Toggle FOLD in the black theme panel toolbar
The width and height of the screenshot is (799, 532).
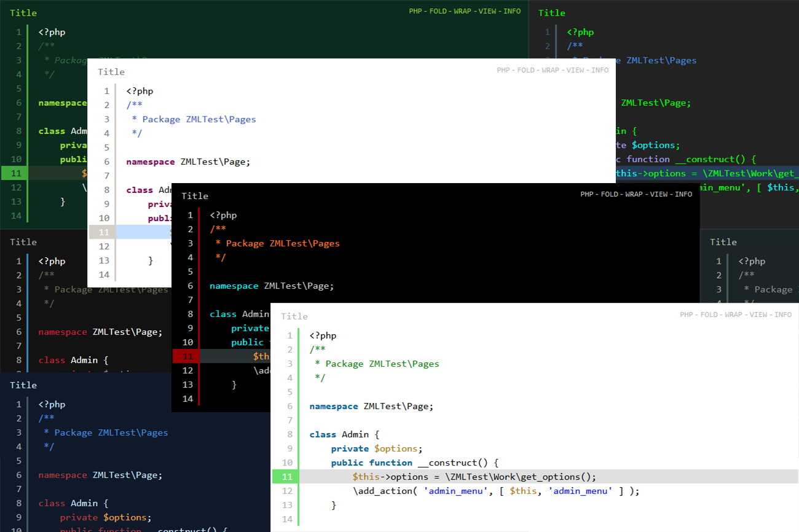coord(609,194)
